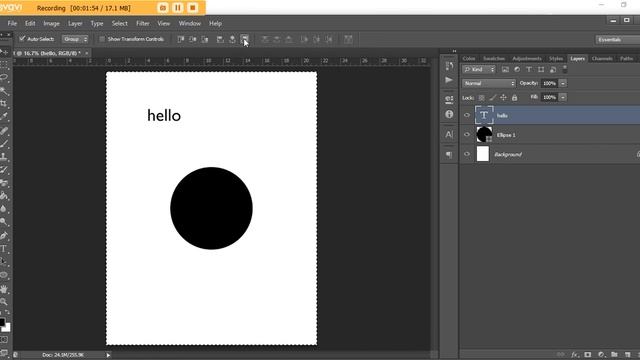Click the Align Right Edges icon
Viewport: 640px width, 360px height.
244,39
